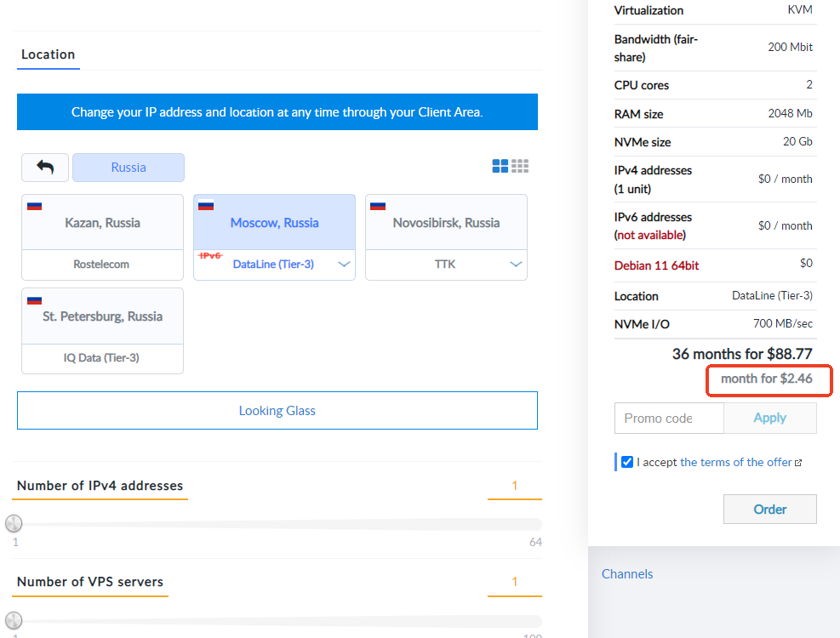
Task: Switch to large grid view icon
Action: (x=500, y=167)
